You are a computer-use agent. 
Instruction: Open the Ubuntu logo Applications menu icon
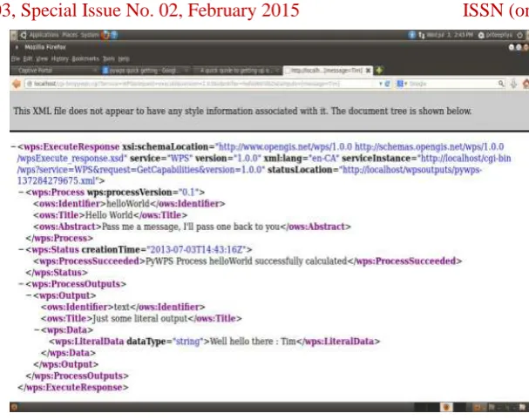(23, 35)
